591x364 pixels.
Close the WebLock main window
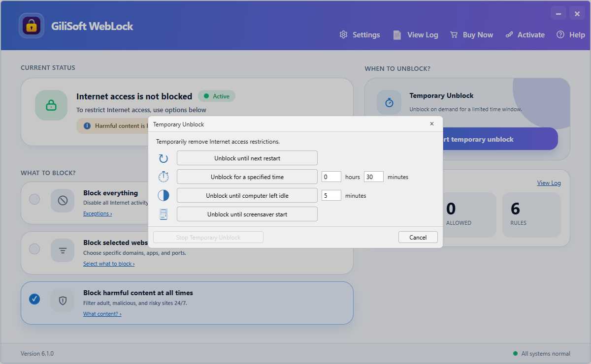coord(577,14)
